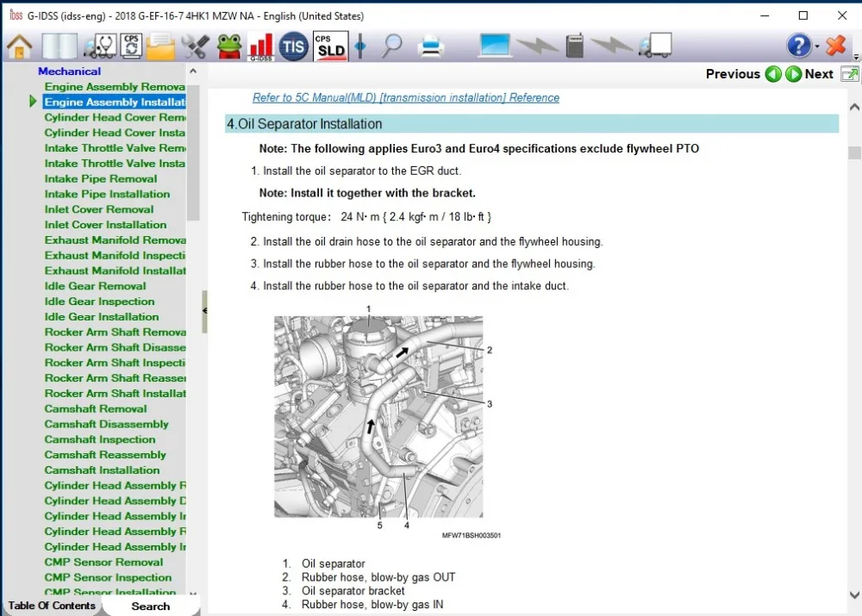Open Engine Assembly Removal topic
Viewport: 862px width, 616px height.
coord(115,86)
